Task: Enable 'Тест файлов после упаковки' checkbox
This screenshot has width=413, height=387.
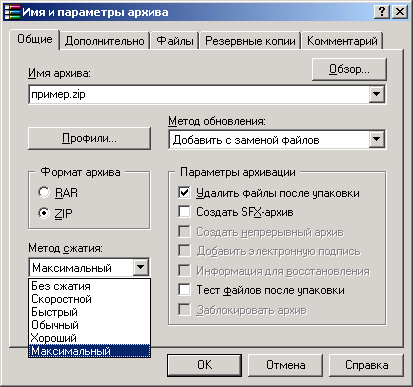Action: 184,290
